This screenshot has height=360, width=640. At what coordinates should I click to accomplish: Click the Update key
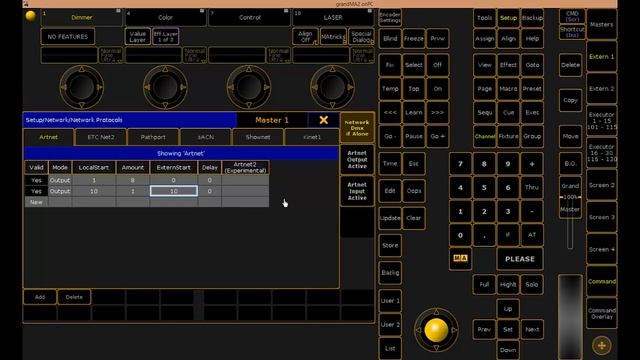390,218
